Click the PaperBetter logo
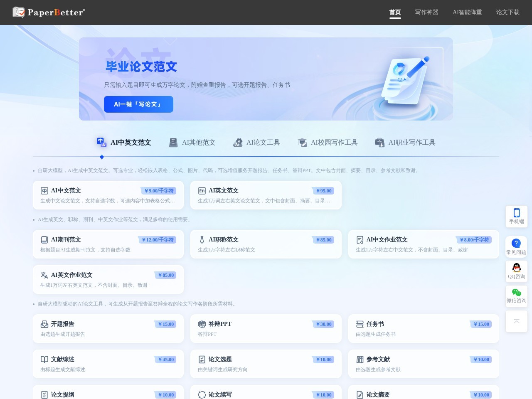Image resolution: width=532 pixels, height=399 pixels. (x=47, y=12)
